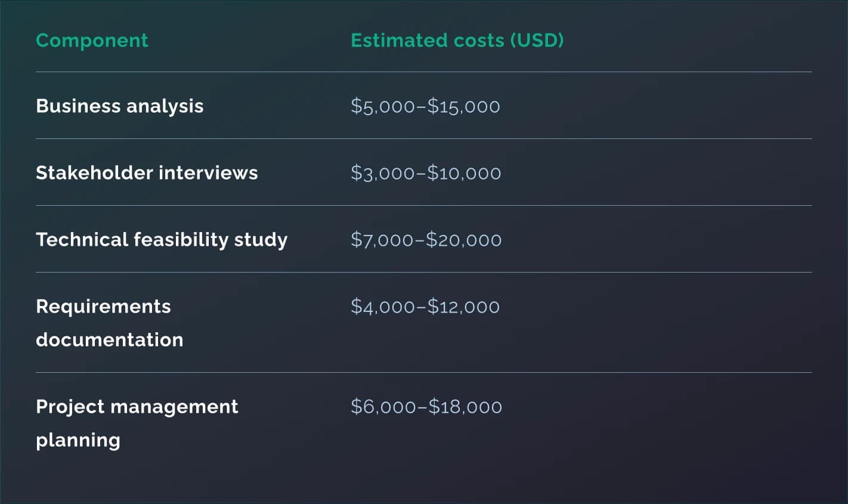
Task: Select the Technical feasibility study label
Action: click(162, 240)
